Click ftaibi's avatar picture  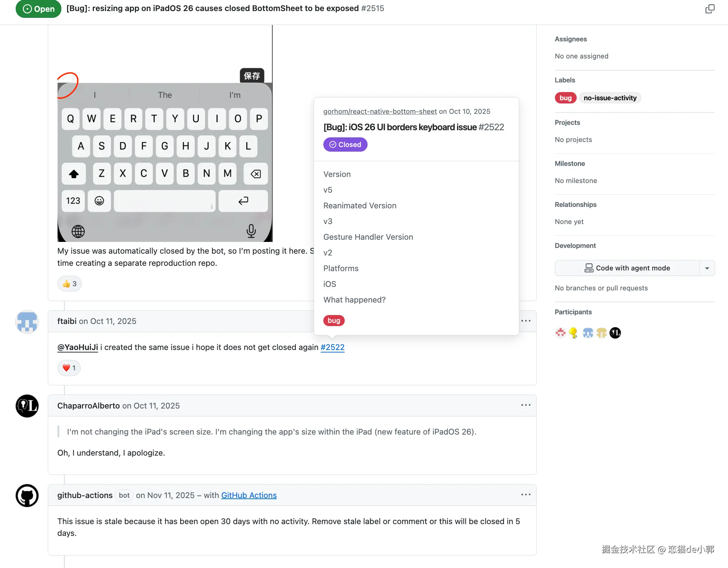pos(27,321)
